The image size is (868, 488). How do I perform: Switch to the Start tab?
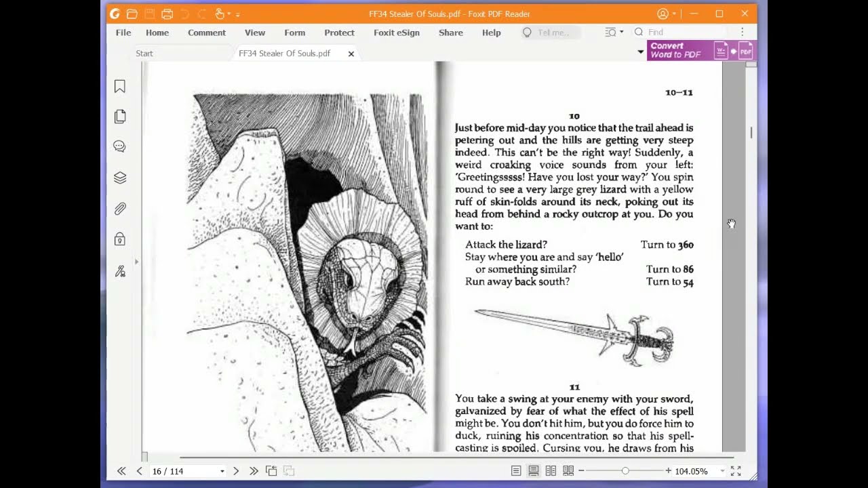click(144, 54)
